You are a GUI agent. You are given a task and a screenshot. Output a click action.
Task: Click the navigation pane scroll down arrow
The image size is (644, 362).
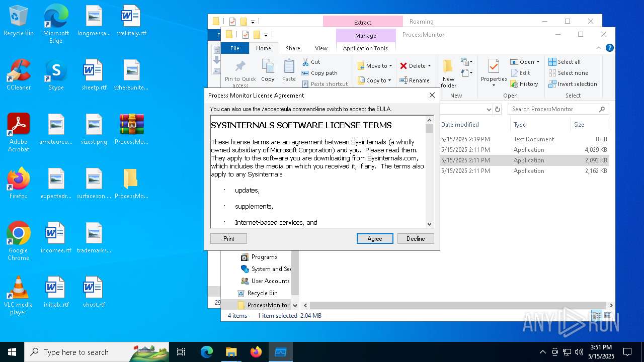(295, 305)
